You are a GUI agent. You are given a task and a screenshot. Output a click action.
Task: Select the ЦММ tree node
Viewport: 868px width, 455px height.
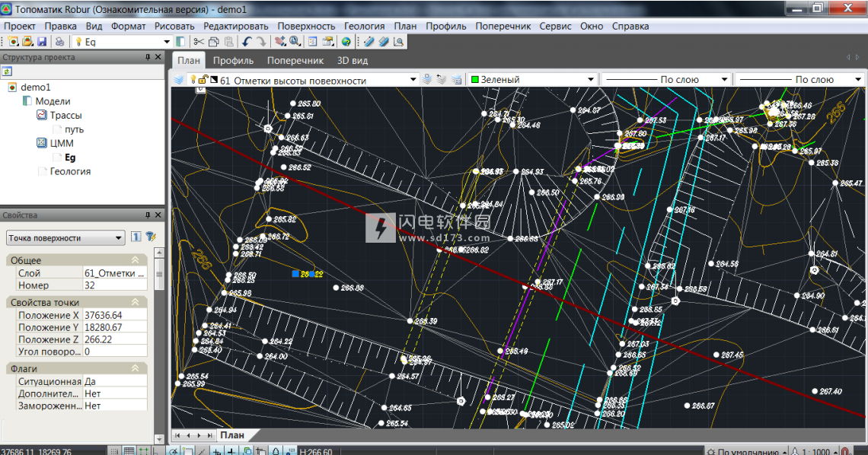62,143
